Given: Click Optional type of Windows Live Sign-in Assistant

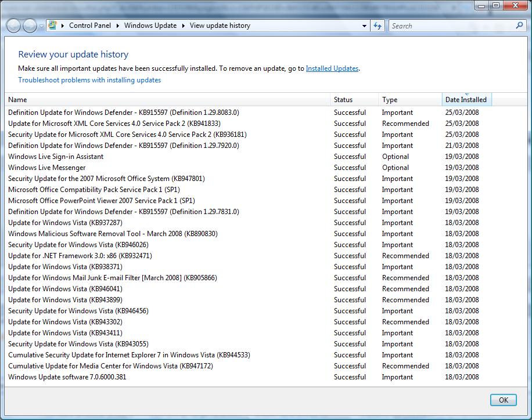Looking at the screenshot, I should 396,157.
